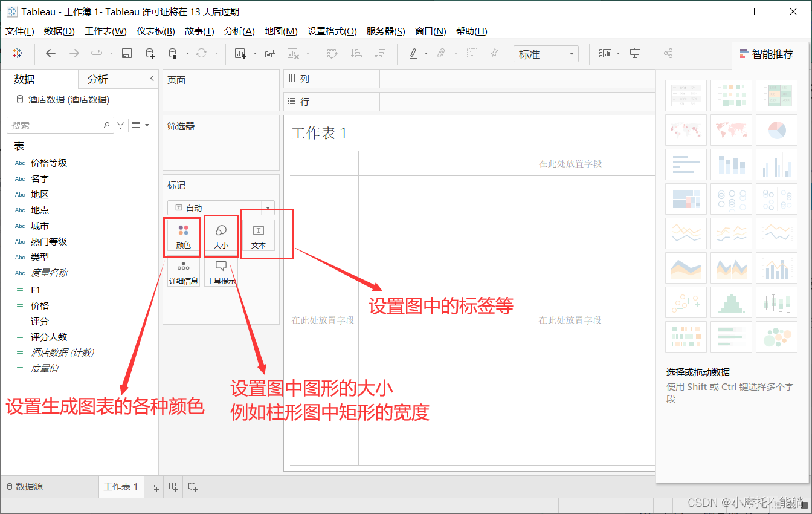Open the 仪表板(B) menu
Image resolution: width=812 pixels, height=514 pixels.
click(x=156, y=31)
